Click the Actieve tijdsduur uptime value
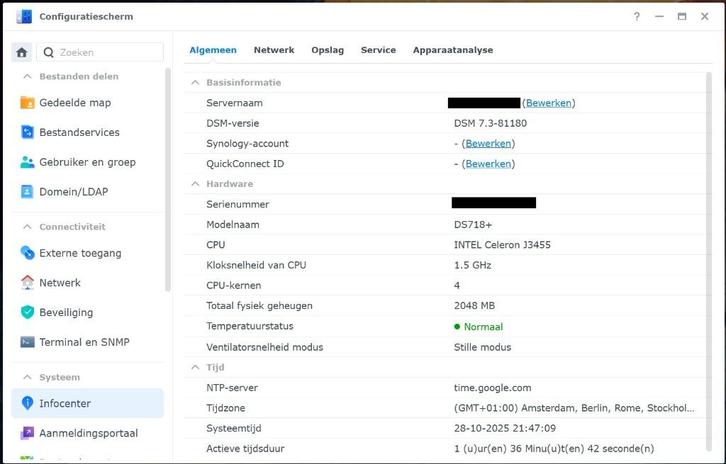 [x=554, y=449]
